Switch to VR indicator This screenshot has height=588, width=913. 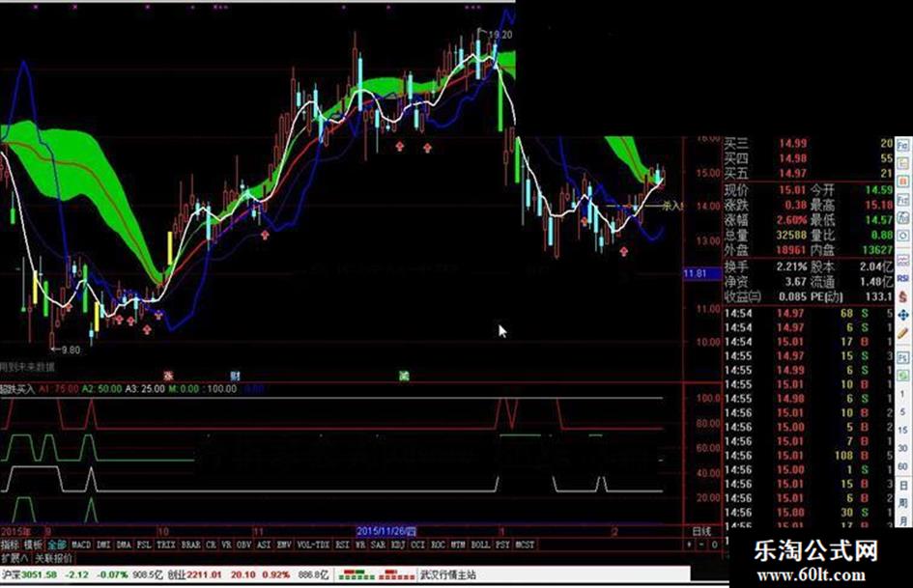pyautogui.click(x=226, y=545)
